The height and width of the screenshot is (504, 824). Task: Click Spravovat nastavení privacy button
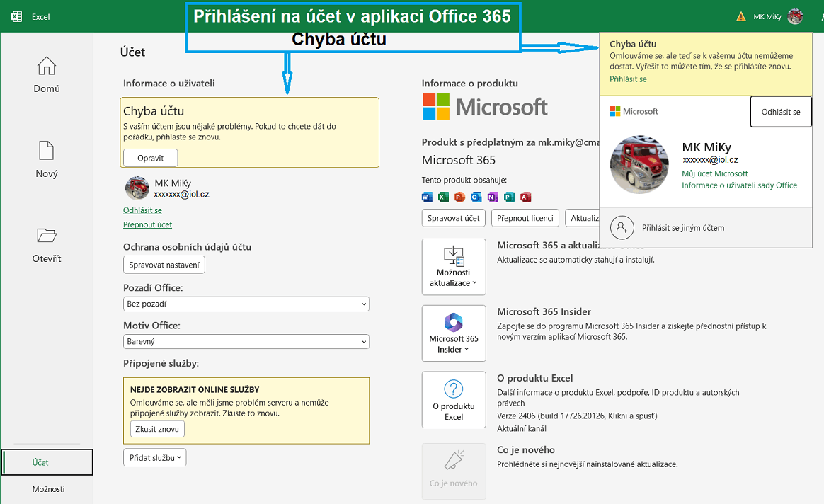(x=164, y=265)
